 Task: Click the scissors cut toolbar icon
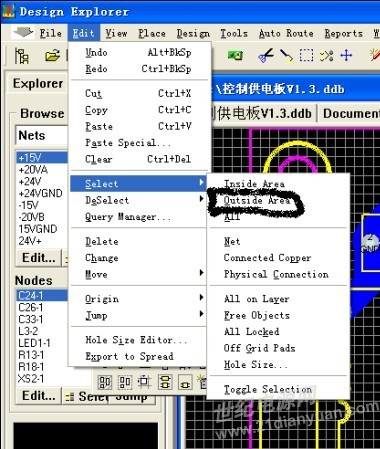tap(266, 56)
